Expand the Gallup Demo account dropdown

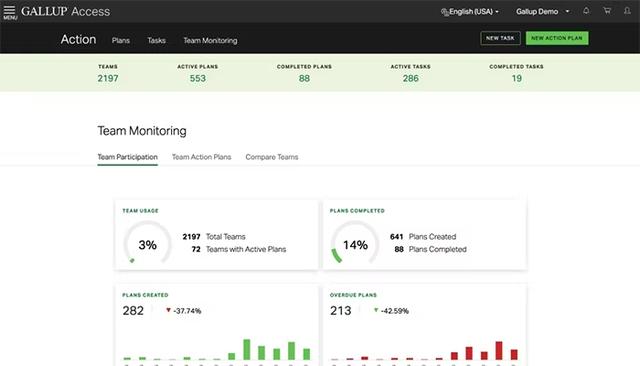pos(542,12)
